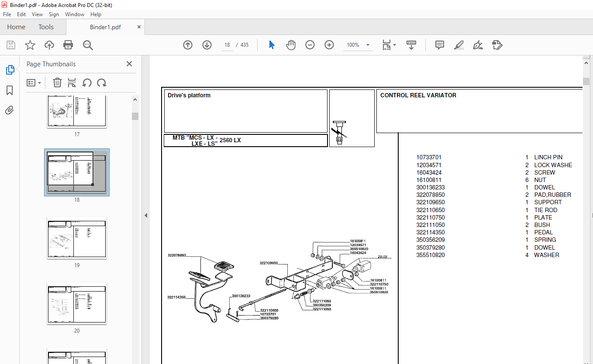Open the Sign menu
The width and height of the screenshot is (593, 364).
pyautogui.click(x=54, y=14)
